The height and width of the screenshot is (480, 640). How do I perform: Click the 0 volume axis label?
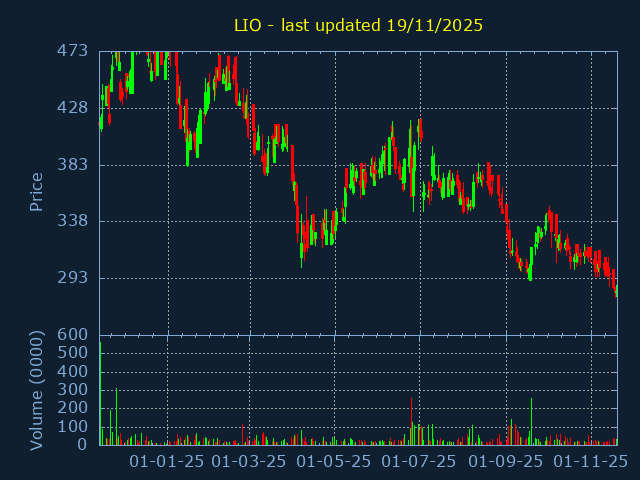click(82, 444)
